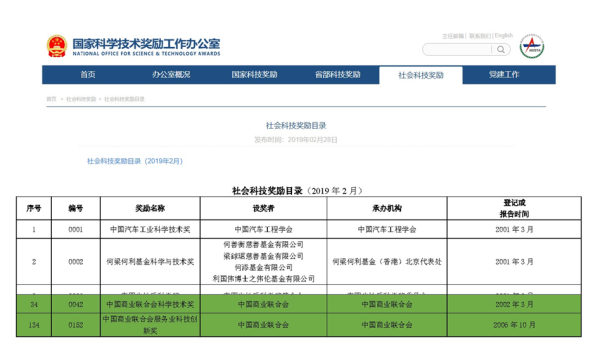Click serial number 34 in the green row
Screen dimensions: 600x361
pyautogui.click(x=34, y=304)
